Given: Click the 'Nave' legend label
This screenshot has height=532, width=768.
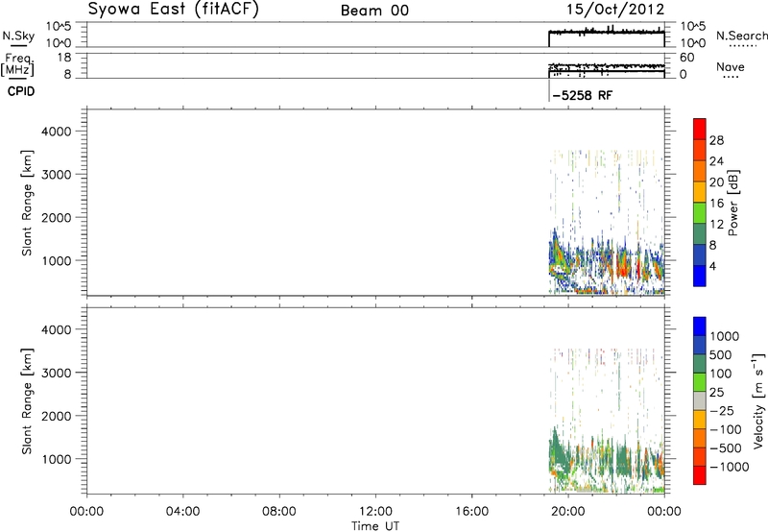Looking at the screenshot, I should point(731,66).
